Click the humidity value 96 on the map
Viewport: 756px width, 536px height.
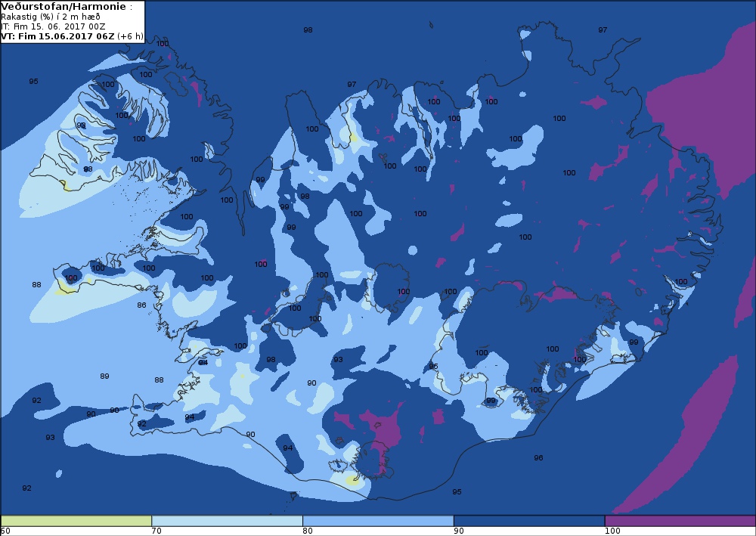tap(538, 457)
